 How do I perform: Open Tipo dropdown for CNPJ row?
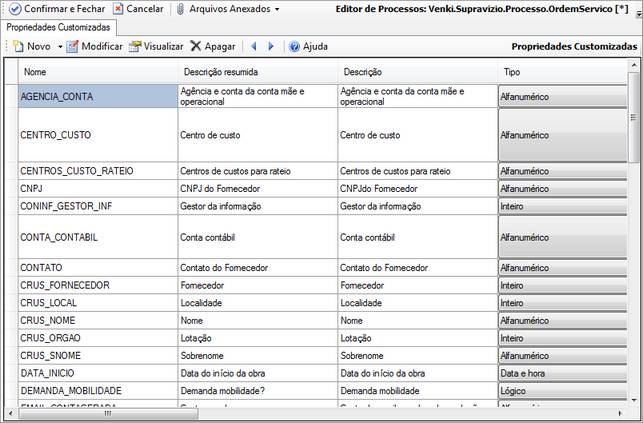click(x=563, y=189)
